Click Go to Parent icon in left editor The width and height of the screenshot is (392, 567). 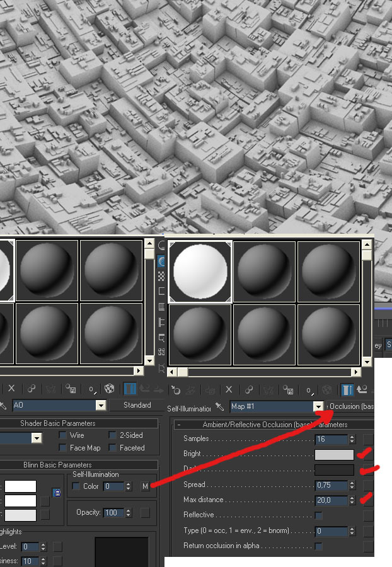pyautogui.click(x=145, y=389)
